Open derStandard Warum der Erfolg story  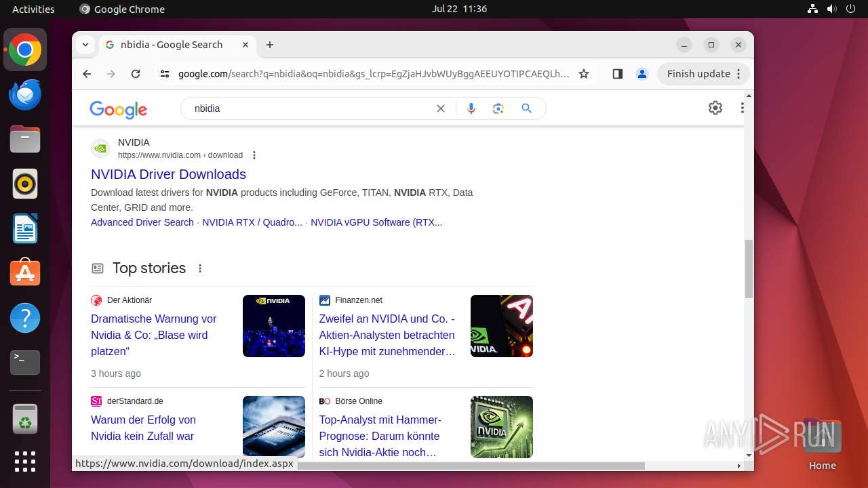point(143,428)
